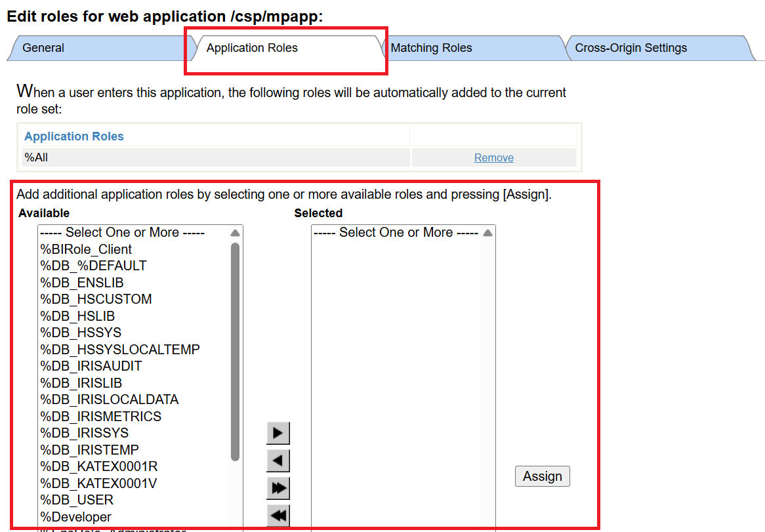Pick %DB_USER in the Available list

coord(77,500)
